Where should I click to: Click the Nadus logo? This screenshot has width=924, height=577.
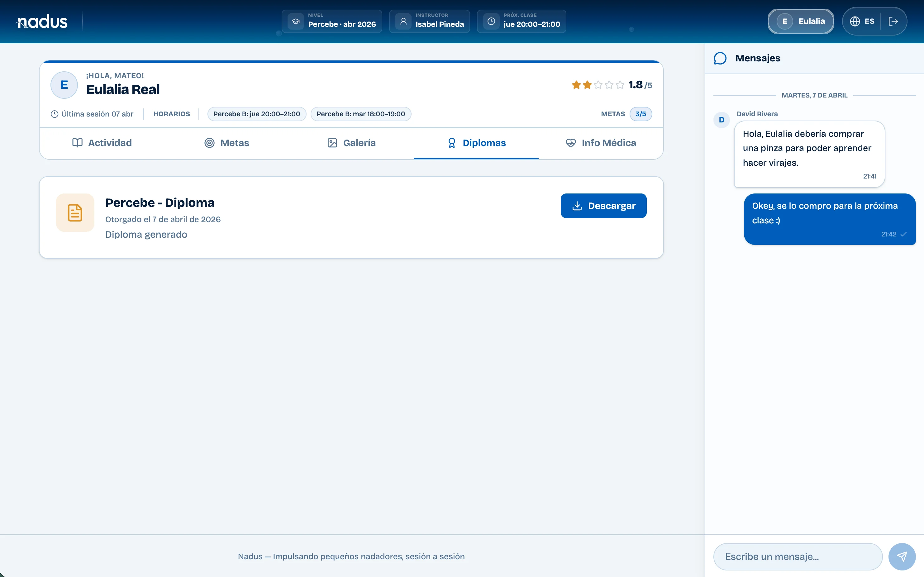click(x=42, y=22)
